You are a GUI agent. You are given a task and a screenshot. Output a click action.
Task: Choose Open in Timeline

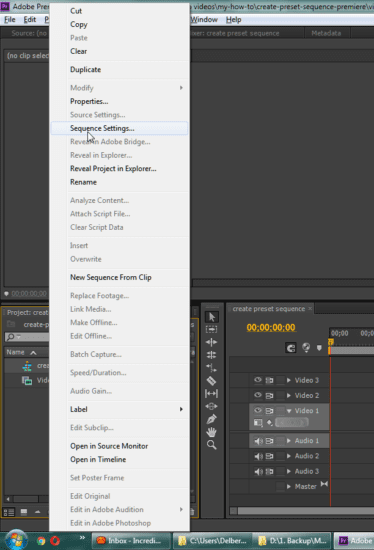[x=119, y=460]
